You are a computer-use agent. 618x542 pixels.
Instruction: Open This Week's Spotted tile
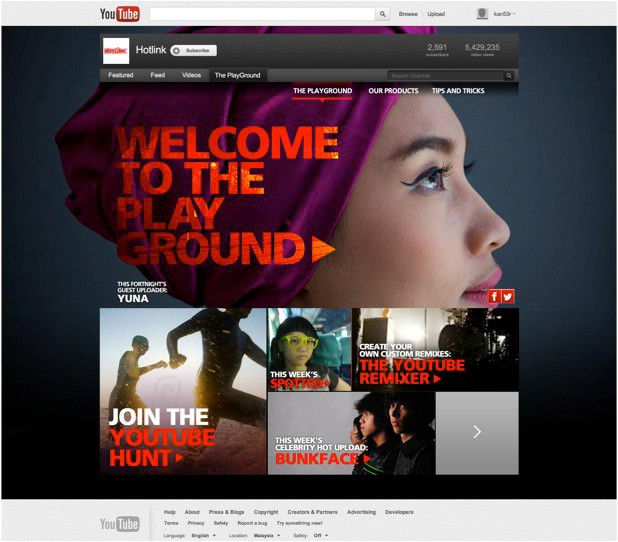pos(309,350)
